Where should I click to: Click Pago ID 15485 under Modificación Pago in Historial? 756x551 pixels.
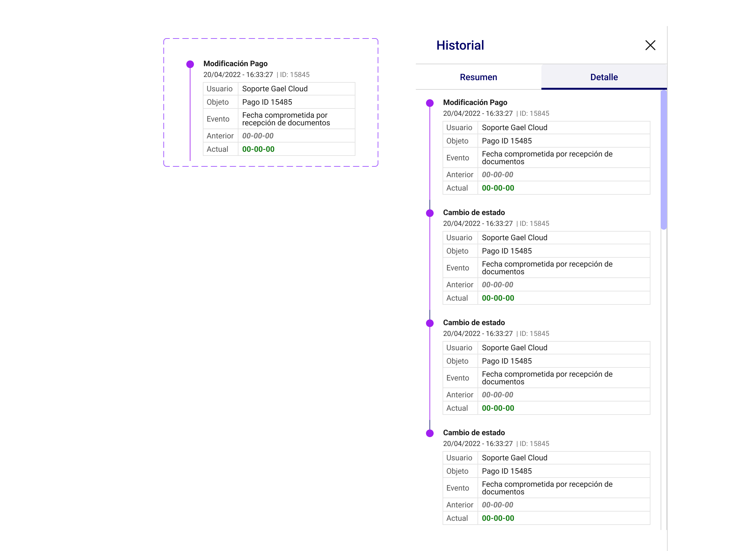(507, 141)
